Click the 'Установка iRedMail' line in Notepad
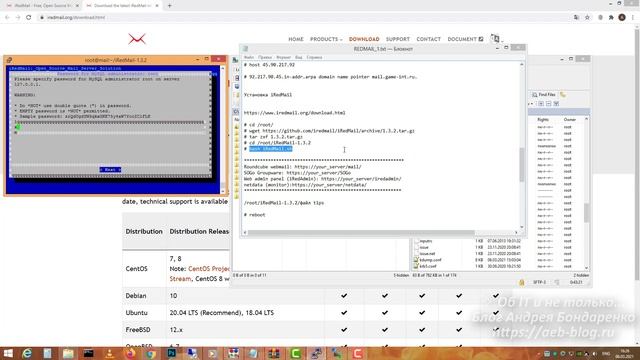Image resolution: width=640 pixels, height=360 pixels. 268,95
